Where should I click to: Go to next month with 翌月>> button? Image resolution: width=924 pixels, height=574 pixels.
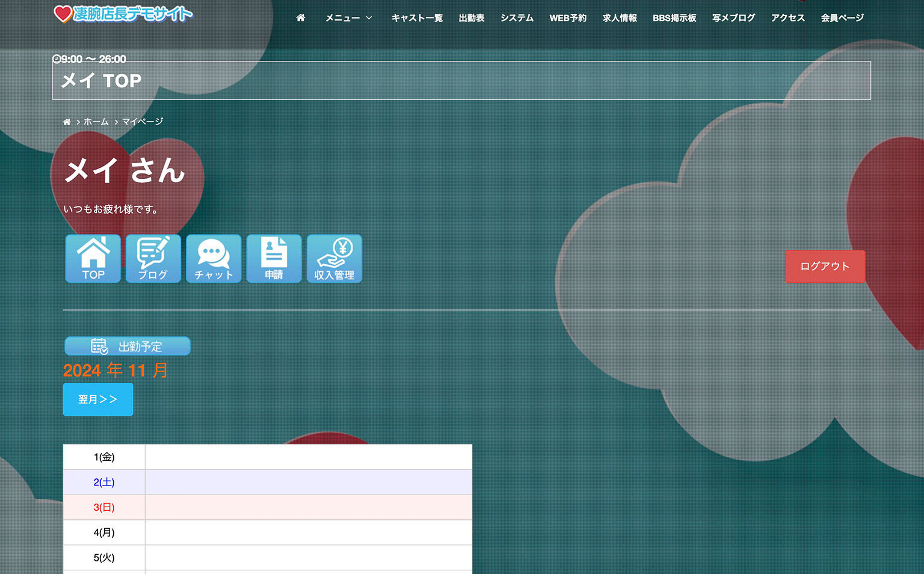pos(98,400)
